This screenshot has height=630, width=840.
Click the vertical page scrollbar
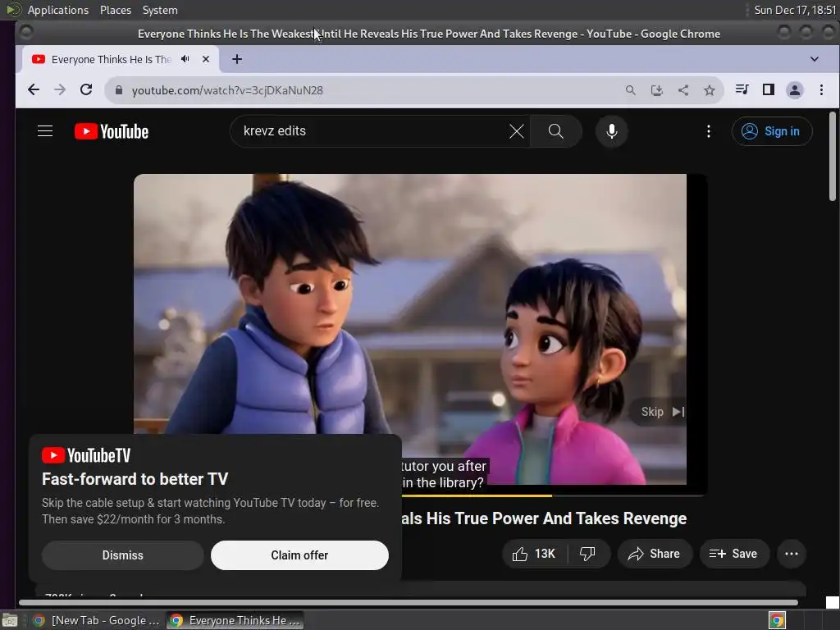click(x=832, y=157)
